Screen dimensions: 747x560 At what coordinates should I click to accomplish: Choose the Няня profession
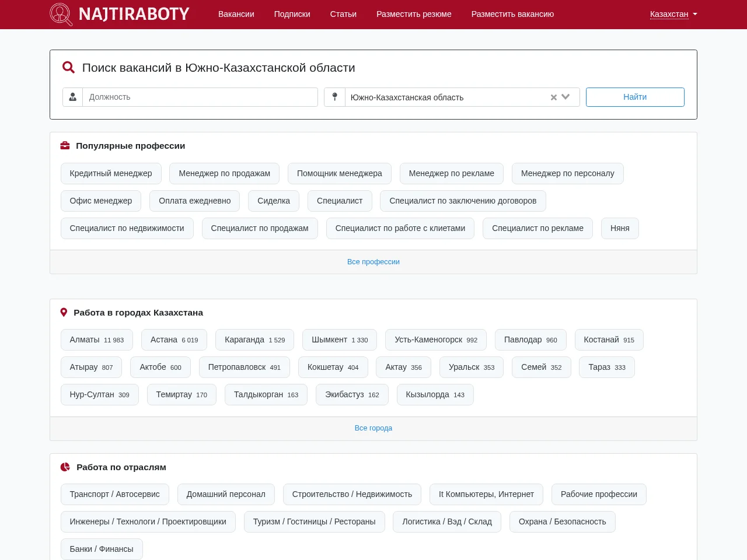point(620,228)
